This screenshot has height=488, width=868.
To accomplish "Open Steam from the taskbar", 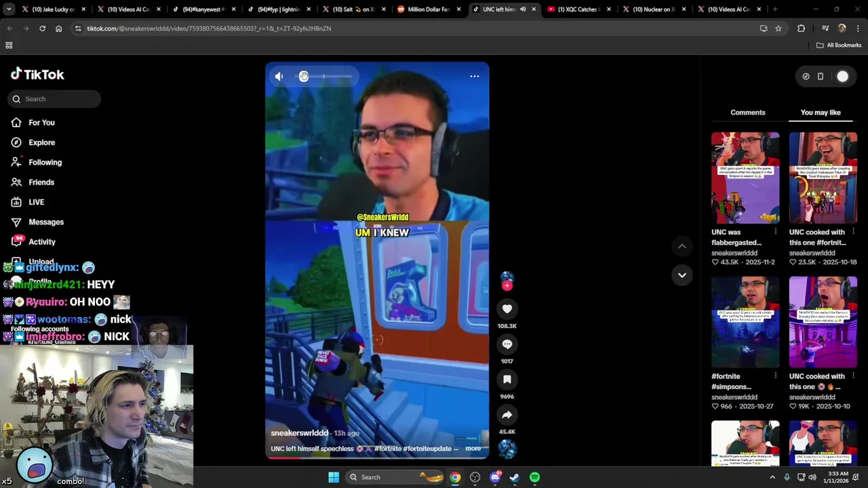I will click(515, 477).
